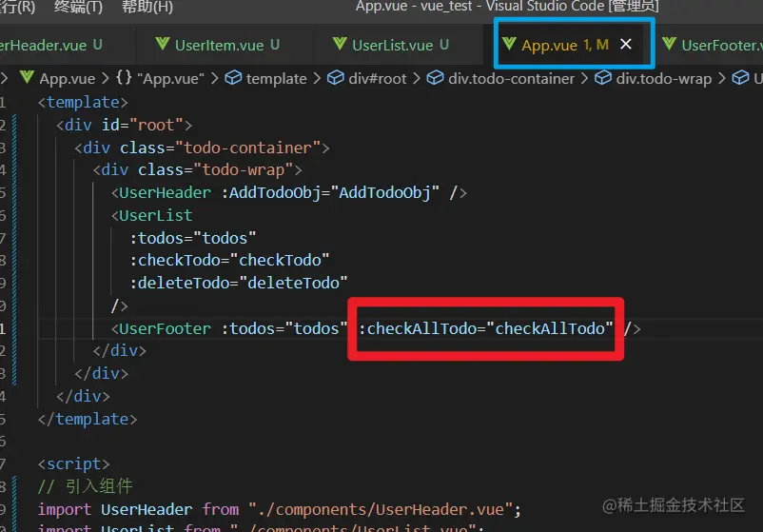The width and height of the screenshot is (763, 532).
Task: Expand chevron after template breadcrumb
Action: pos(317,78)
